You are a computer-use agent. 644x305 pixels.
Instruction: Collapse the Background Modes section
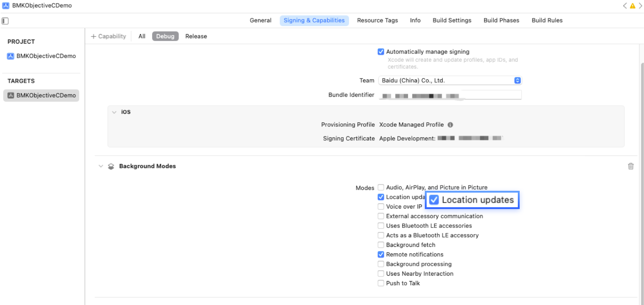pos(101,166)
